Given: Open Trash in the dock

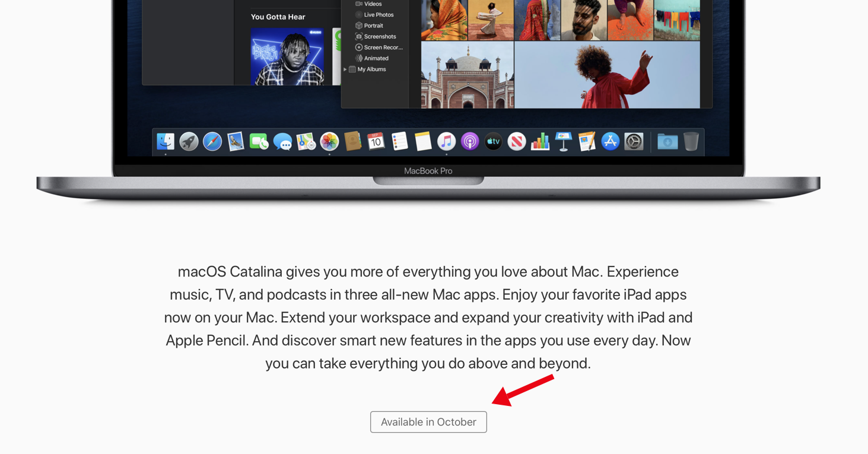Looking at the screenshot, I should (x=691, y=141).
